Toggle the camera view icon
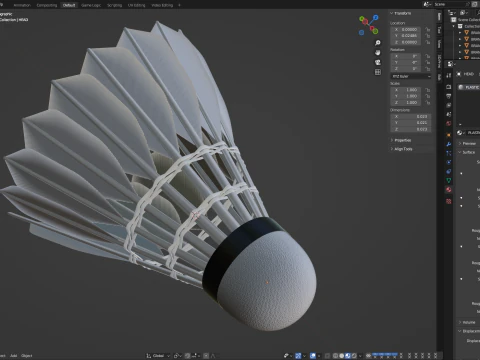480x360 pixels. [x=378, y=62]
